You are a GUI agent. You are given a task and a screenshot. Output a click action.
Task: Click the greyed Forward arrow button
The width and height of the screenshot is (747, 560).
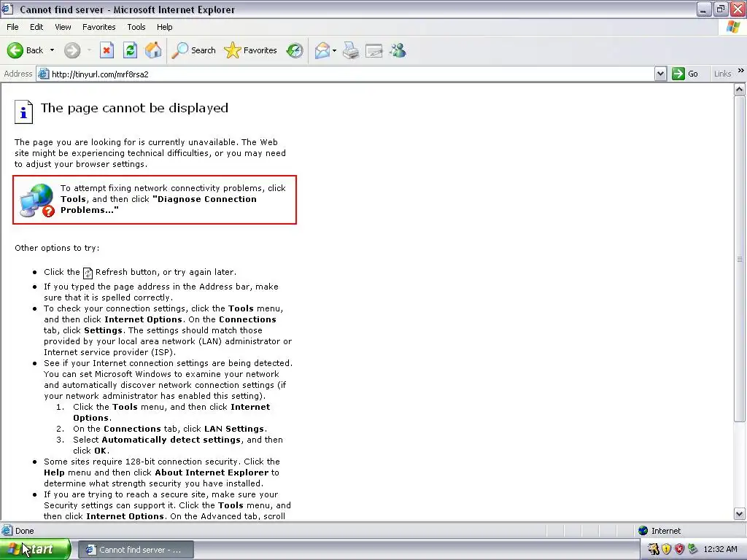point(72,50)
